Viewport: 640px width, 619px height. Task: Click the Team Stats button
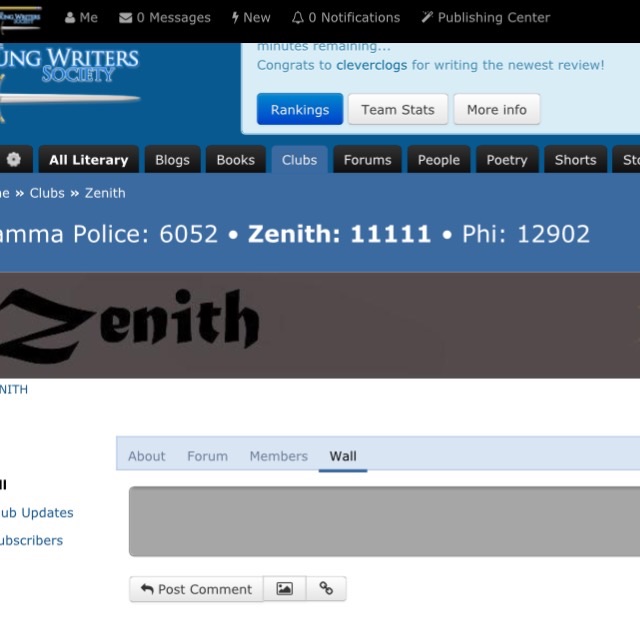click(x=398, y=109)
